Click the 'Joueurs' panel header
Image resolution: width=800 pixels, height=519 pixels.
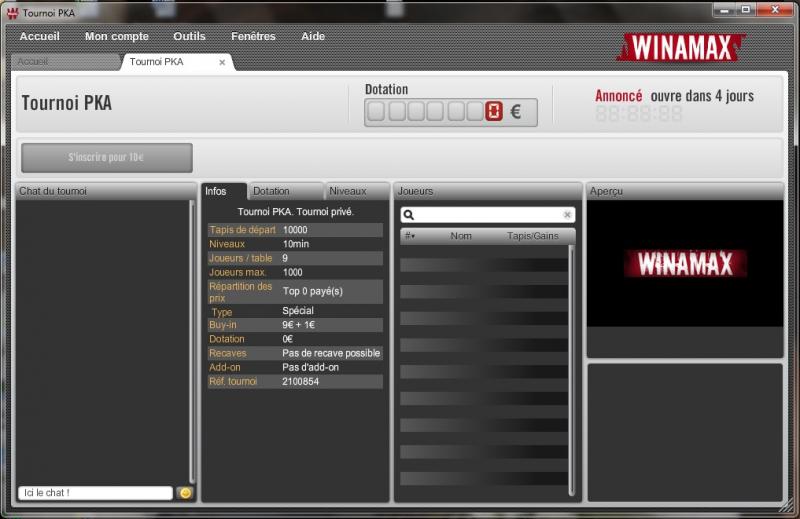[488, 191]
